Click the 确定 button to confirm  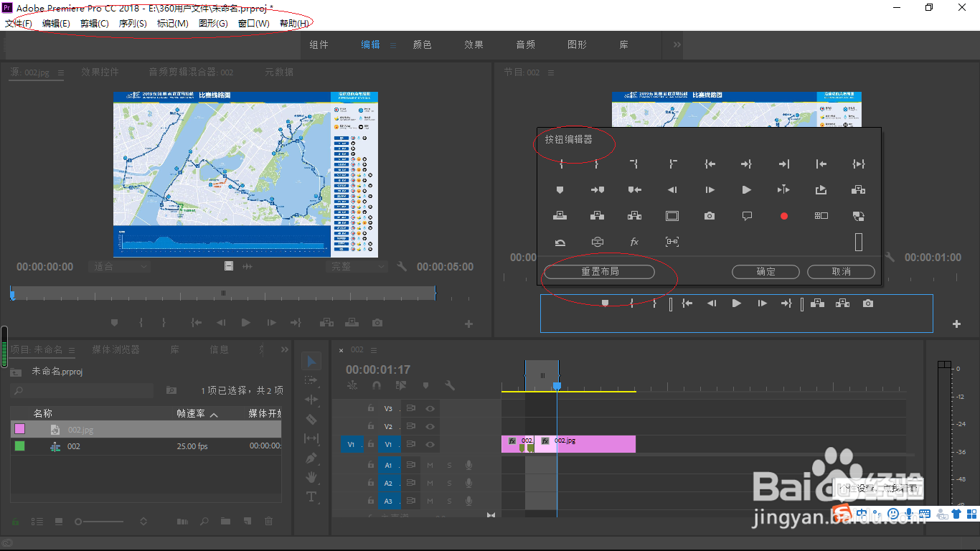[765, 272]
